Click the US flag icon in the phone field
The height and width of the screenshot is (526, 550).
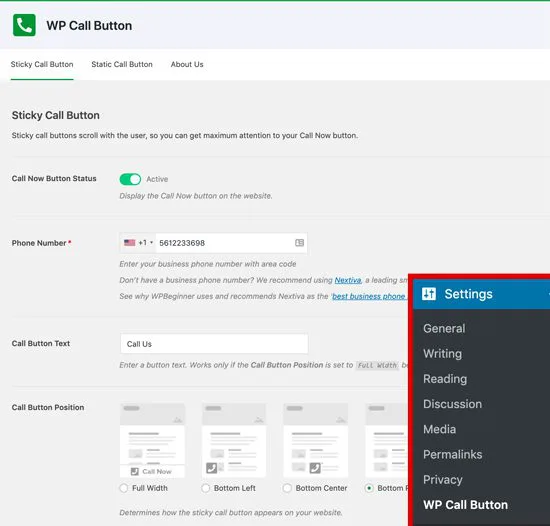pos(129,243)
